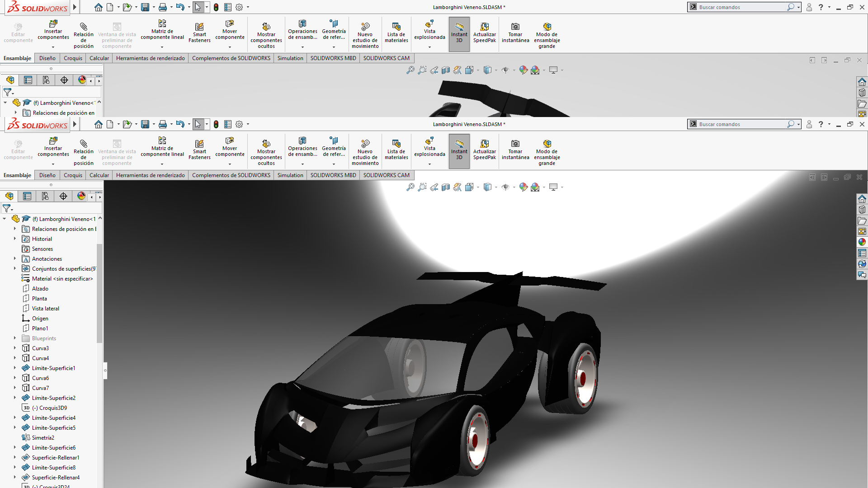The image size is (868, 488).
Task: Click Insertar componentes in lower window ribbon
Action: [53, 147]
